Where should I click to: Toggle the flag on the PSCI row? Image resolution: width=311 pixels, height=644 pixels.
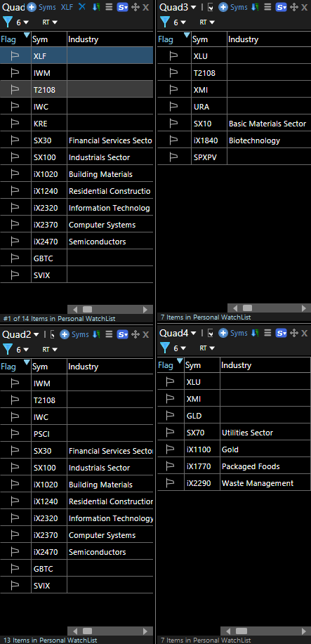point(15,434)
